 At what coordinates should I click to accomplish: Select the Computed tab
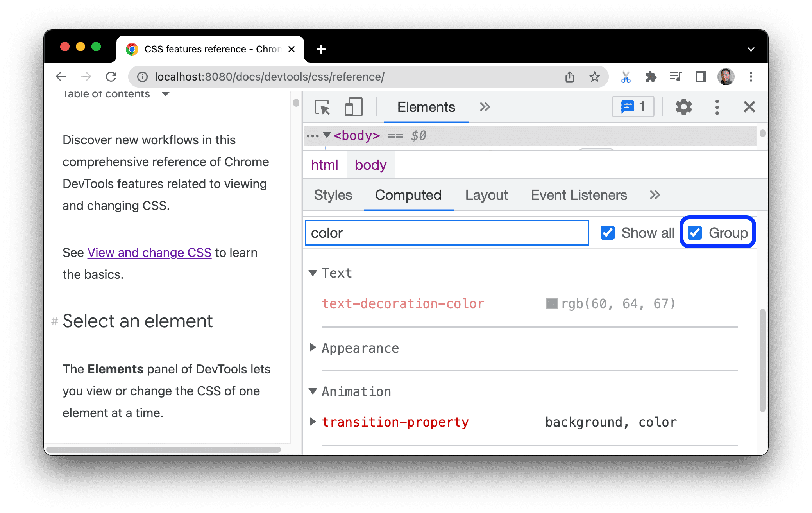click(x=408, y=195)
